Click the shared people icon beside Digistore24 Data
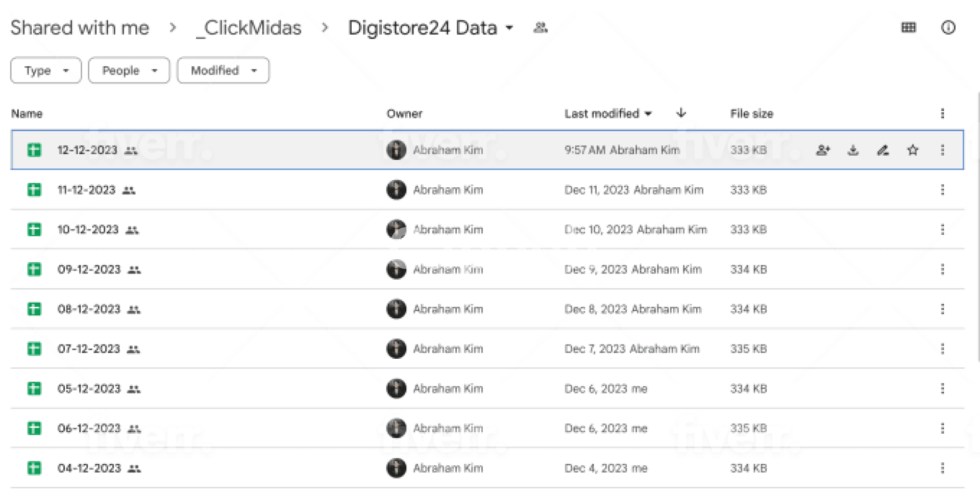Viewport: 980px width, 497px height. pos(540,28)
